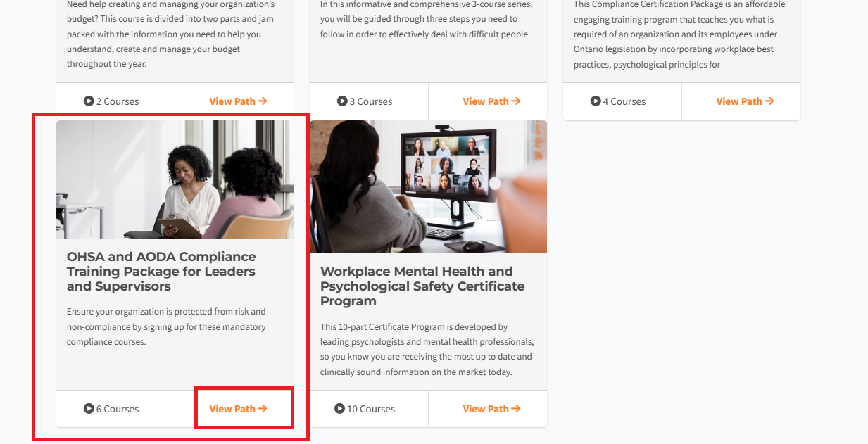Open Workplace Mental Health and Psychological Safety title
868x444 pixels.
click(x=422, y=286)
